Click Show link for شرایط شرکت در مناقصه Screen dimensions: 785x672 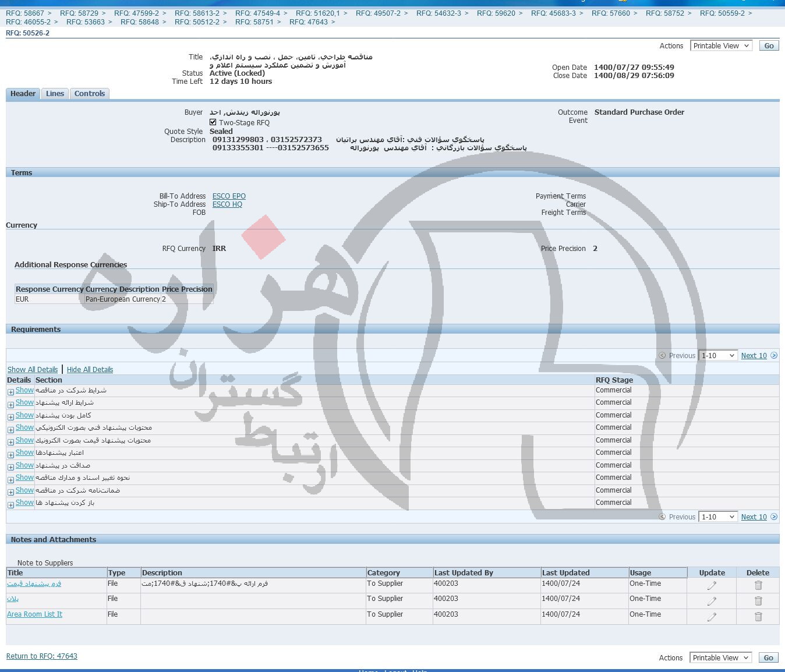coord(24,390)
